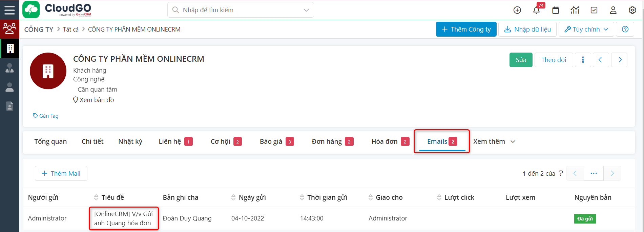Open the search box dropdown arrow
Image resolution: width=644 pixels, height=232 pixels.
306,10
